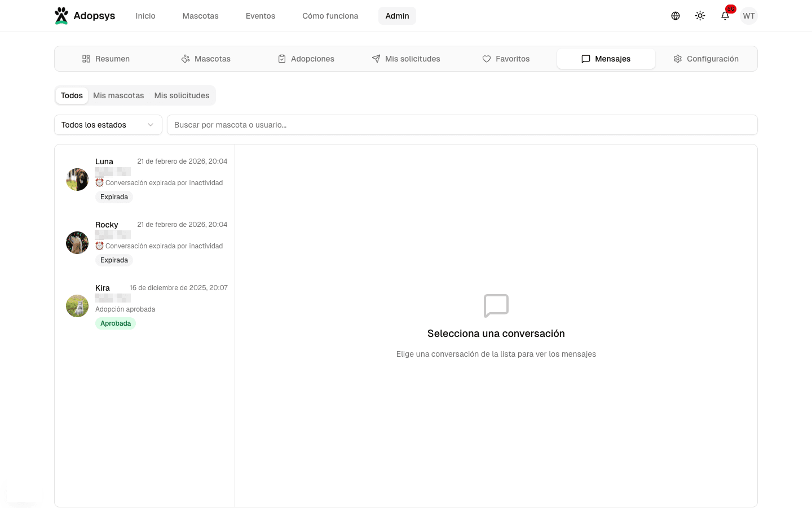Navigate to Cómo funciona in the navbar

[x=330, y=16]
